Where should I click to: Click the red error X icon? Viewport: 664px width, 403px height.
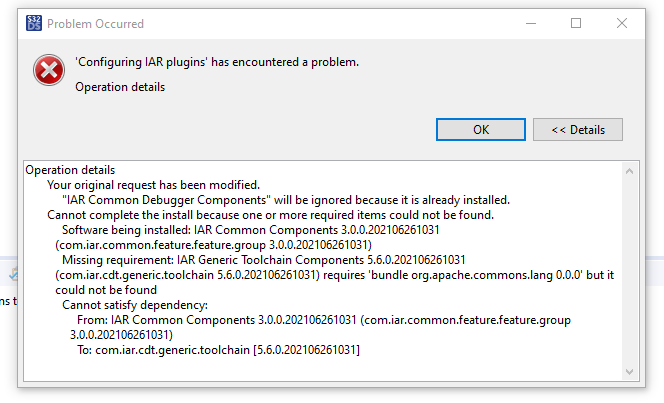coord(47,71)
